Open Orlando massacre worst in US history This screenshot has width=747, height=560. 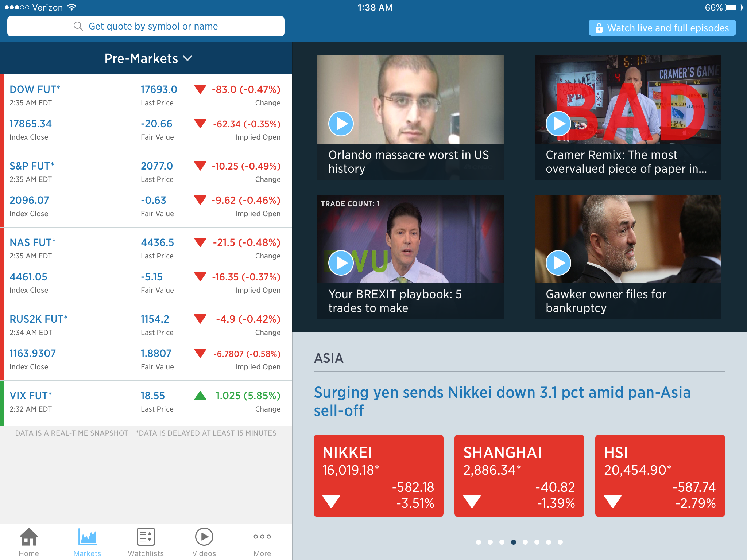409,162
